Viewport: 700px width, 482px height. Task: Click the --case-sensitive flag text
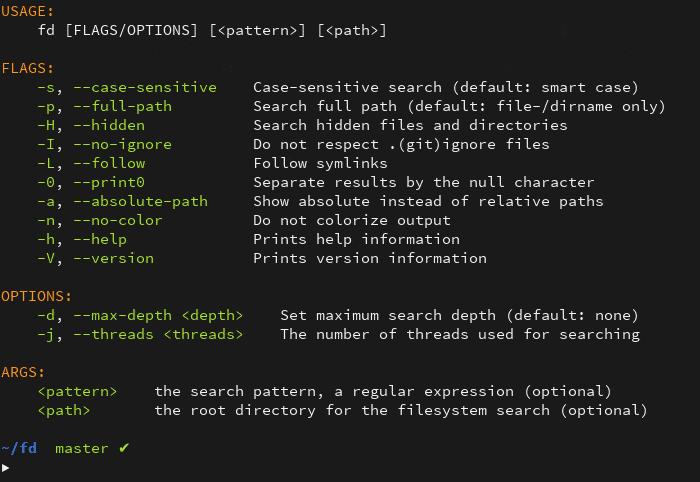(145, 87)
